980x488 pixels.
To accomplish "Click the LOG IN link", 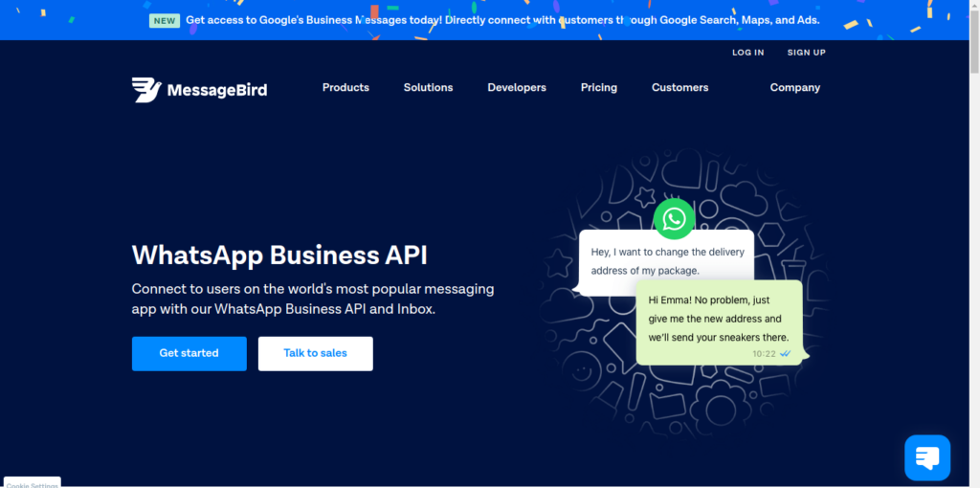I will (x=748, y=53).
